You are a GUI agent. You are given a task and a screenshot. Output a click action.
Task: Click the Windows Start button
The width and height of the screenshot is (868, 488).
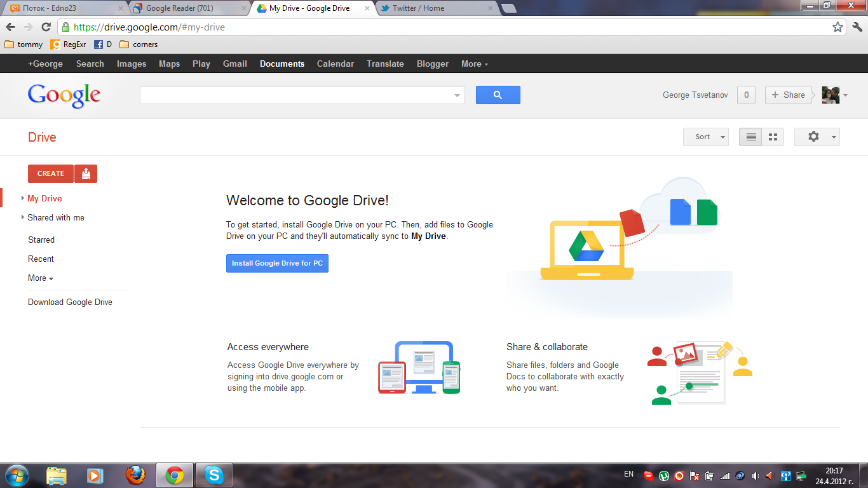tap(17, 475)
